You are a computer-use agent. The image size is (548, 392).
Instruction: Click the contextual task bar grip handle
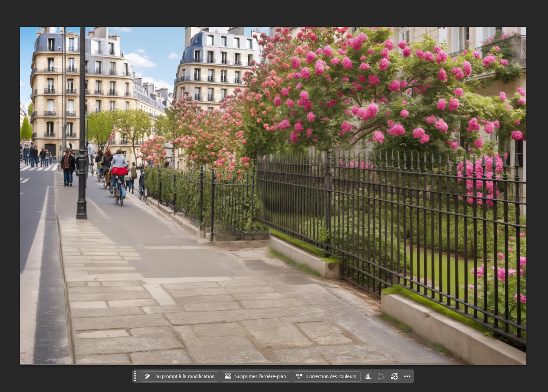(135, 376)
